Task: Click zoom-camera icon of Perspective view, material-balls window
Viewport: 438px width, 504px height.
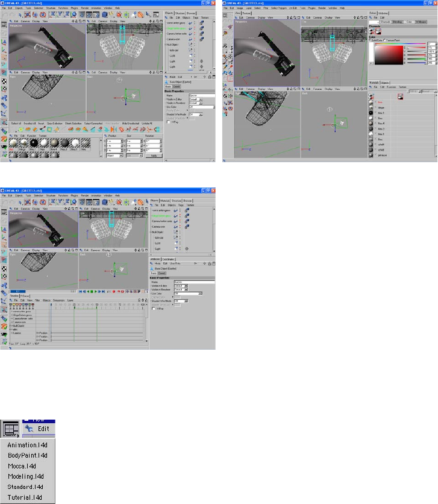Action: pyautogui.click(x=77, y=21)
